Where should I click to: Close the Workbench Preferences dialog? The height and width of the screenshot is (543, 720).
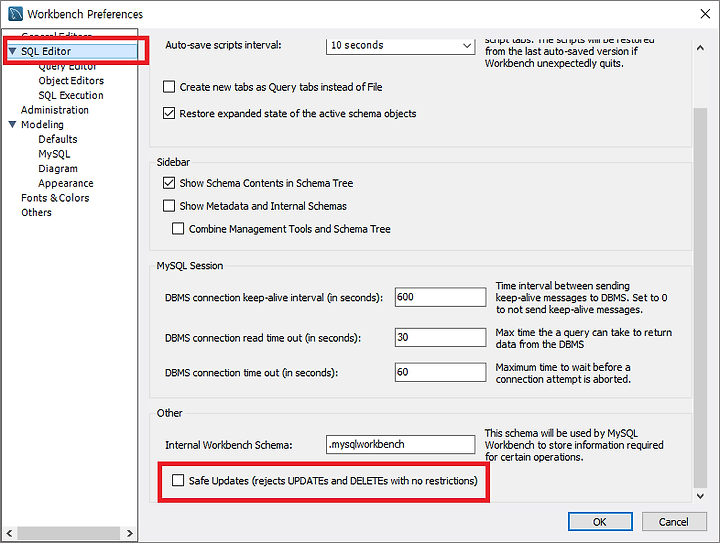[705, 14]
